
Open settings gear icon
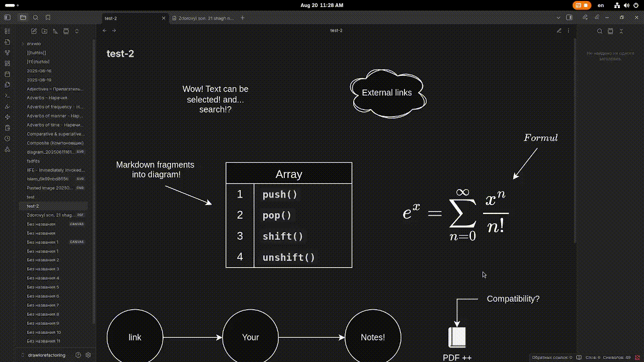click(x=88, y=355)
